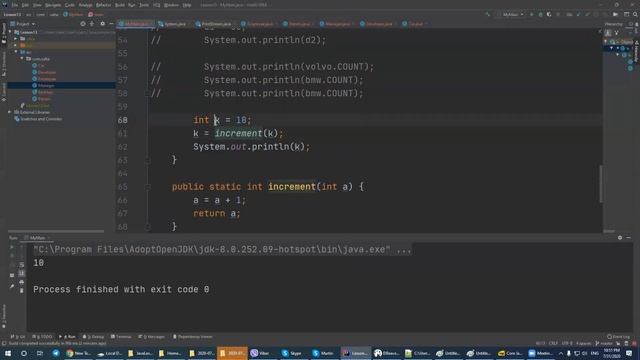
Task: Open Project panel settings gear
Action: pyautogui.click(x=102, y=24)
